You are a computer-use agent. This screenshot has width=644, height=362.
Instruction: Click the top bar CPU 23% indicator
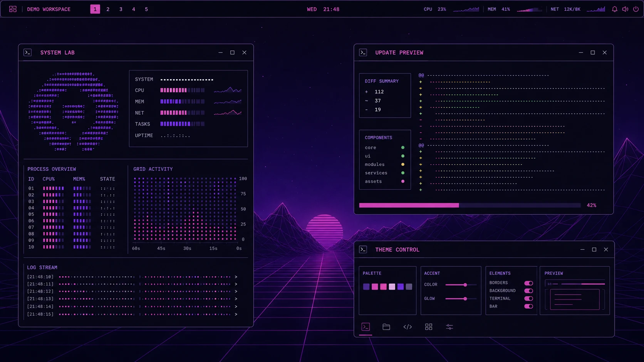(x=451, y=9)
